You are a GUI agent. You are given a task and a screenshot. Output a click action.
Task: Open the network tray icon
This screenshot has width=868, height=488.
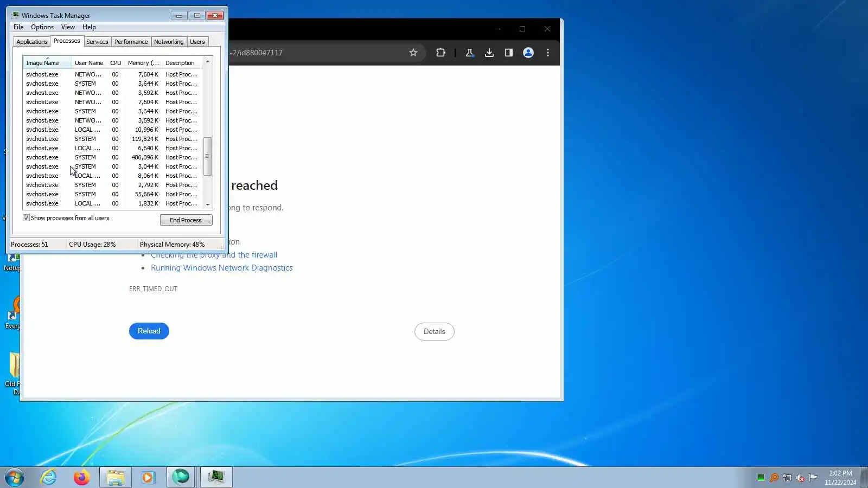787,478
